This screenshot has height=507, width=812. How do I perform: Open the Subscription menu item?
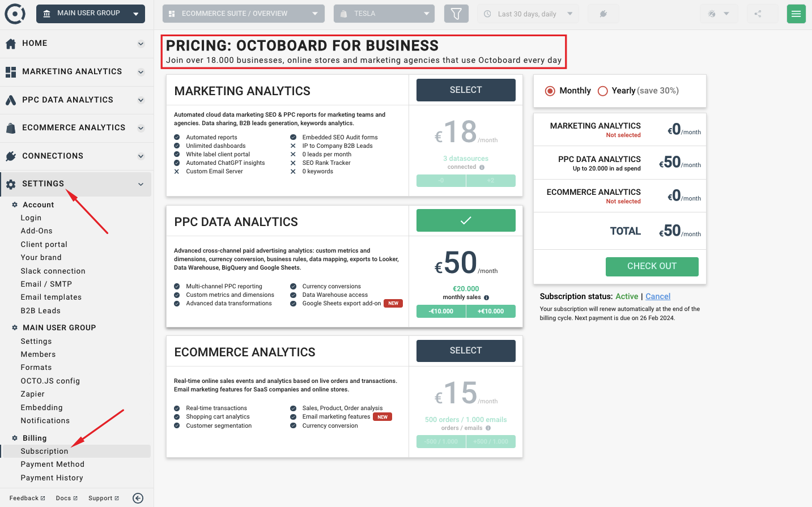pyautogui.click(x=45, y=451)
